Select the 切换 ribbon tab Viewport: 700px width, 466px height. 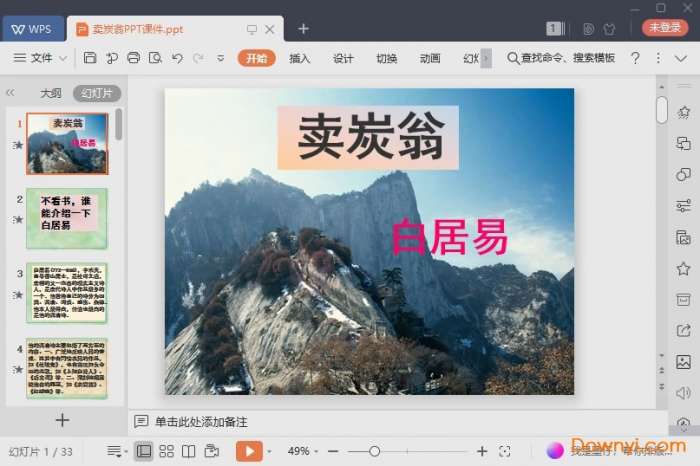(387, 58)
